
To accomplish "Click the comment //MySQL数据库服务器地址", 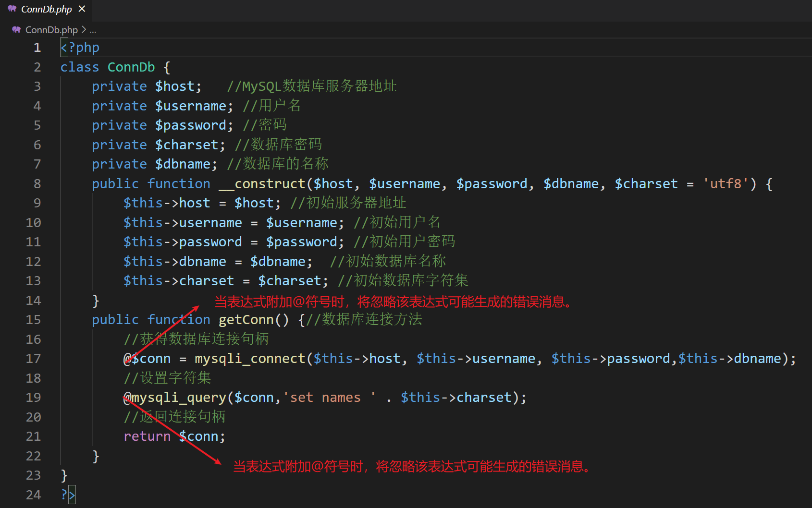I will (312, 86).
